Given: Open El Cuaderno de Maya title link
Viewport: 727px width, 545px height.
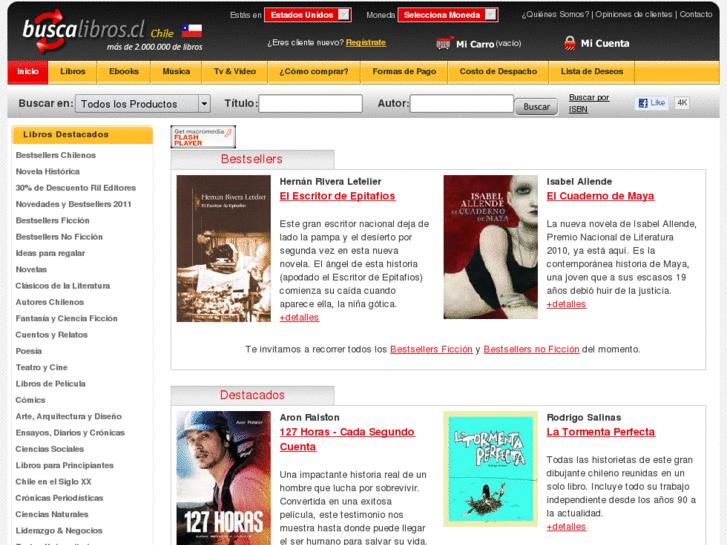Looking at the screenshot, I should [x=600, y=196].
